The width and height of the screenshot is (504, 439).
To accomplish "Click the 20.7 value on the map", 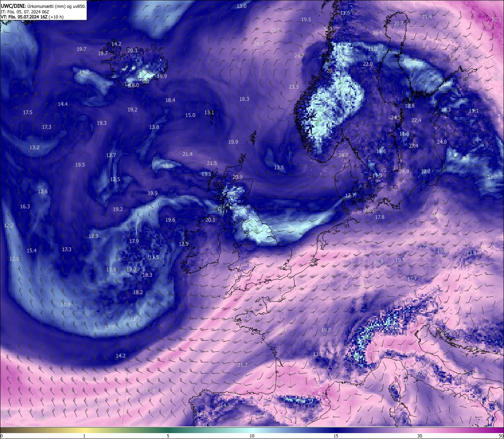I will tap(398, 24).
